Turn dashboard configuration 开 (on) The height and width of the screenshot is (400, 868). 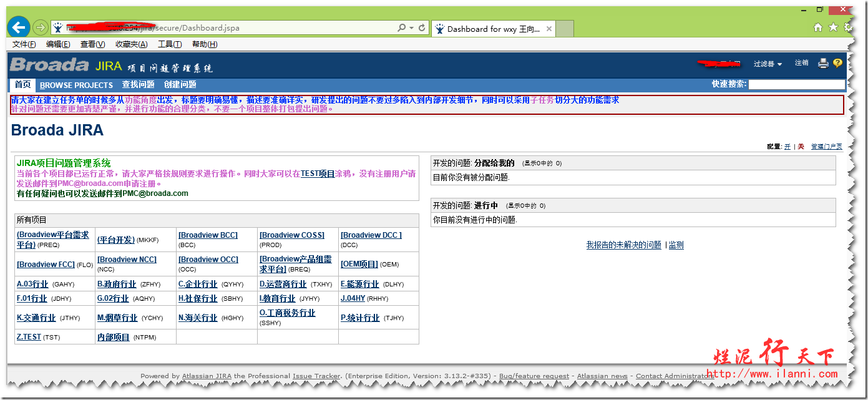[x=788, y=147]
